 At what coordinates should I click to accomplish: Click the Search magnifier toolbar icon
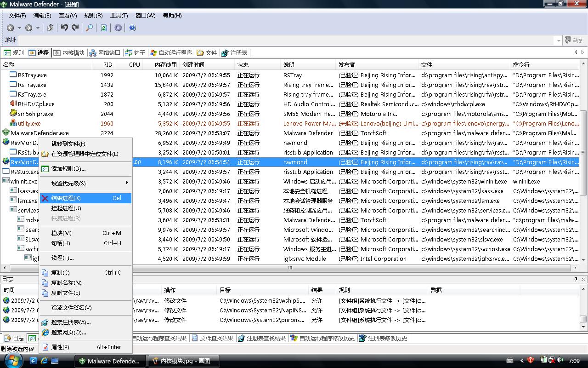(90, 28)
